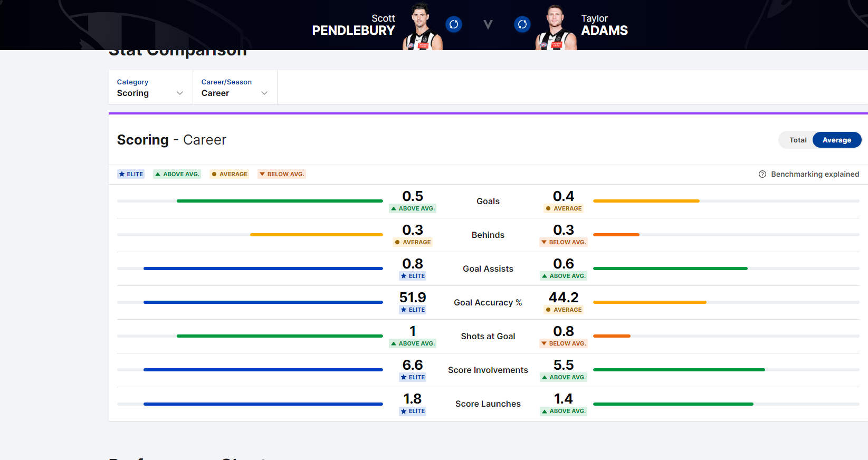Click the Goal Assists stat label

pos(488,269)
